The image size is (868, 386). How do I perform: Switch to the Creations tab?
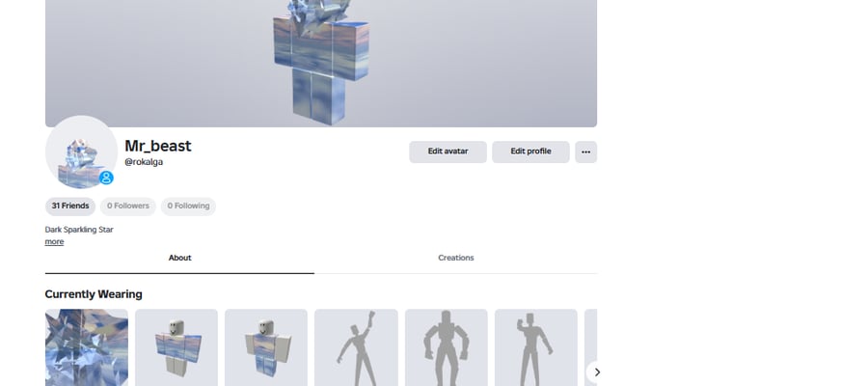pos(455,258)
